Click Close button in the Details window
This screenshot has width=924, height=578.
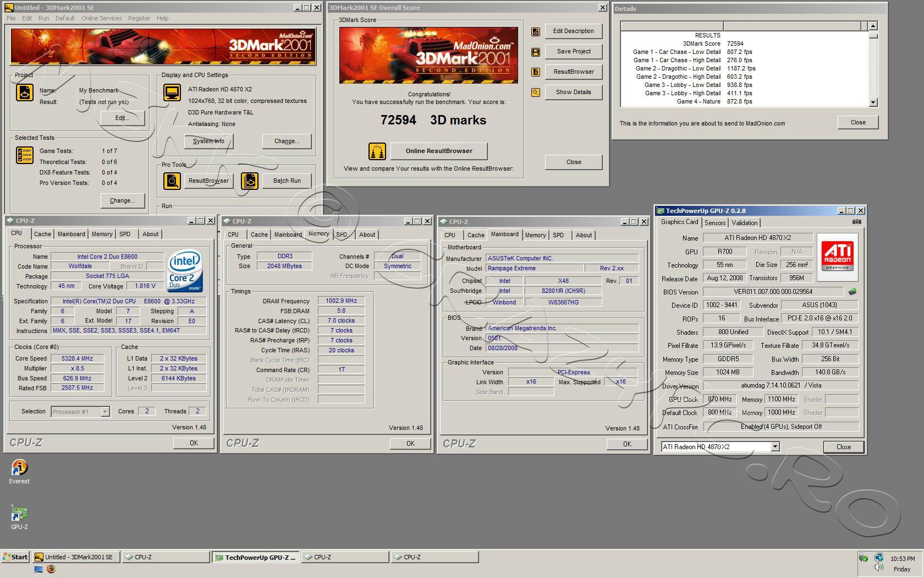[x=858, y=122]
